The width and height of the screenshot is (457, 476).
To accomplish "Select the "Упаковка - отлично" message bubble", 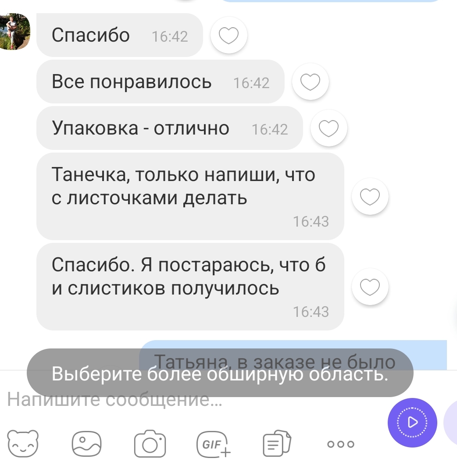I will pos(170,128).
